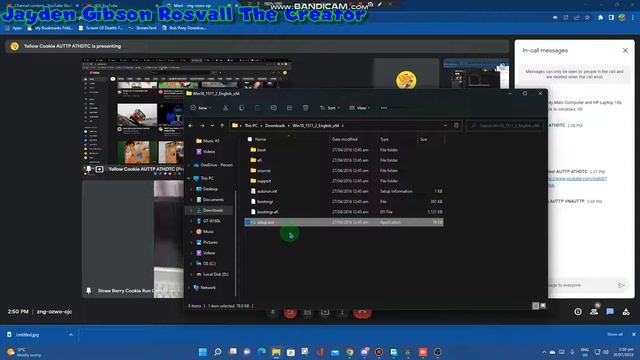Open the See more ellipsis in Explorer toolbar

pyautogui.click(x=384, y=108)
